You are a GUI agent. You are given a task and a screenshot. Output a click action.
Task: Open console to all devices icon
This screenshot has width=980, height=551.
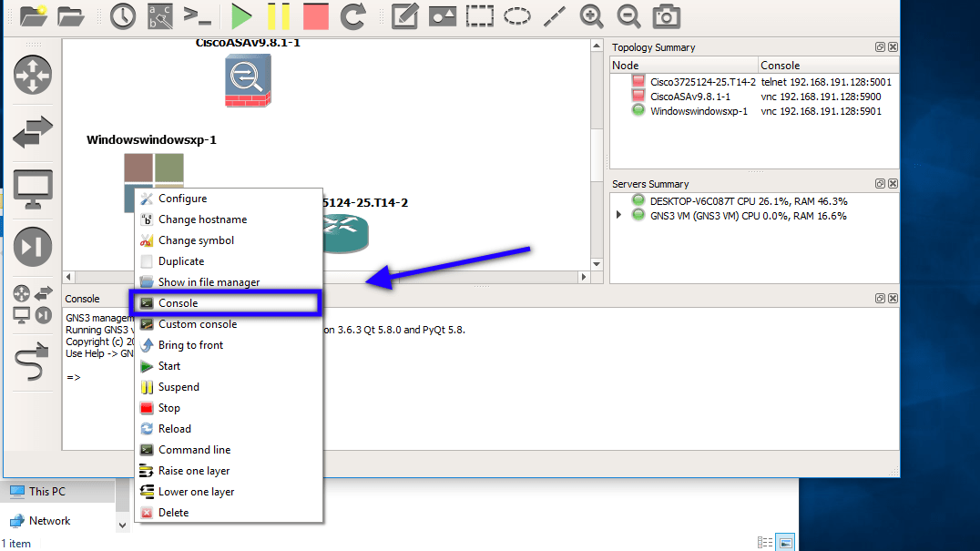197,16
